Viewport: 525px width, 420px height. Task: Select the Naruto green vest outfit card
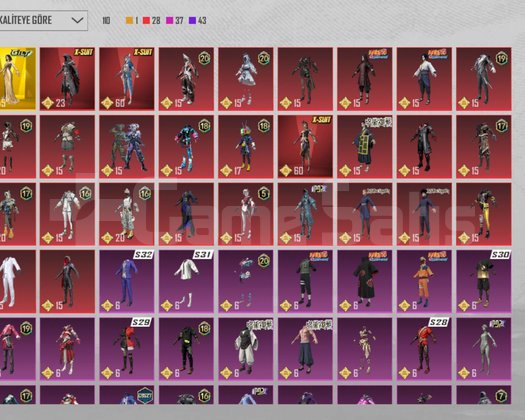[305, 282]
